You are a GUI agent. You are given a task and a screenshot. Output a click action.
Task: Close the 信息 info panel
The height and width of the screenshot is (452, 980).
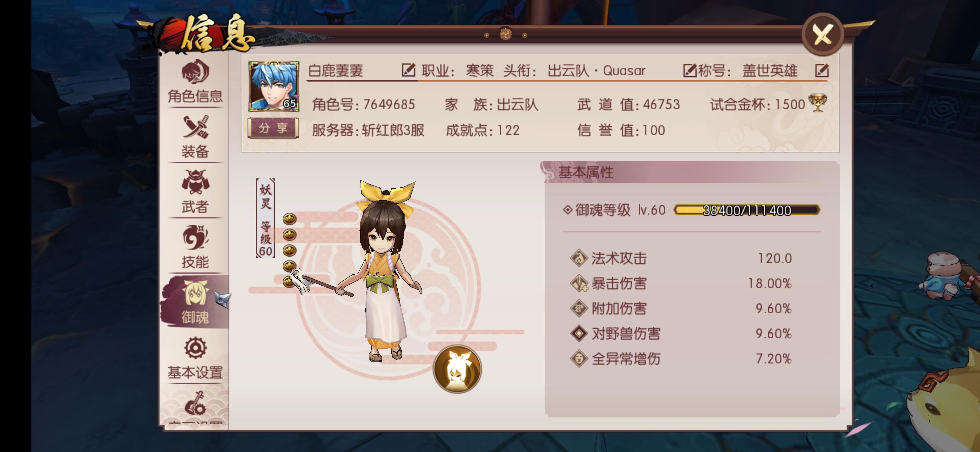(x=823, y=35)
